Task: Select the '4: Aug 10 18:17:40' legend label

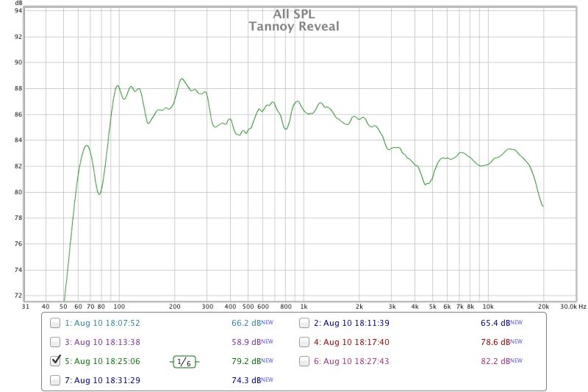Action: (x=352, y=342)
